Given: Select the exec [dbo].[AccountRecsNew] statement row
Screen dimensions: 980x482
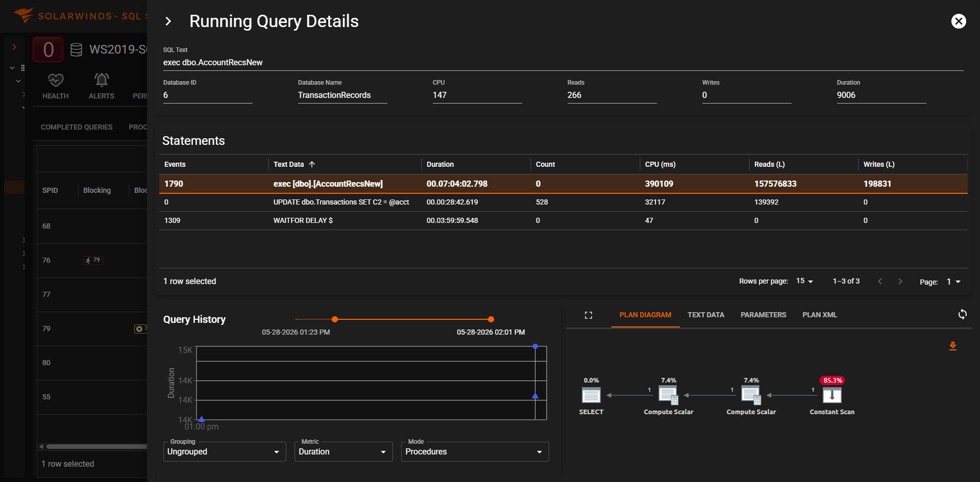Looking at the screenshot, I should click(x=563, y=184).
